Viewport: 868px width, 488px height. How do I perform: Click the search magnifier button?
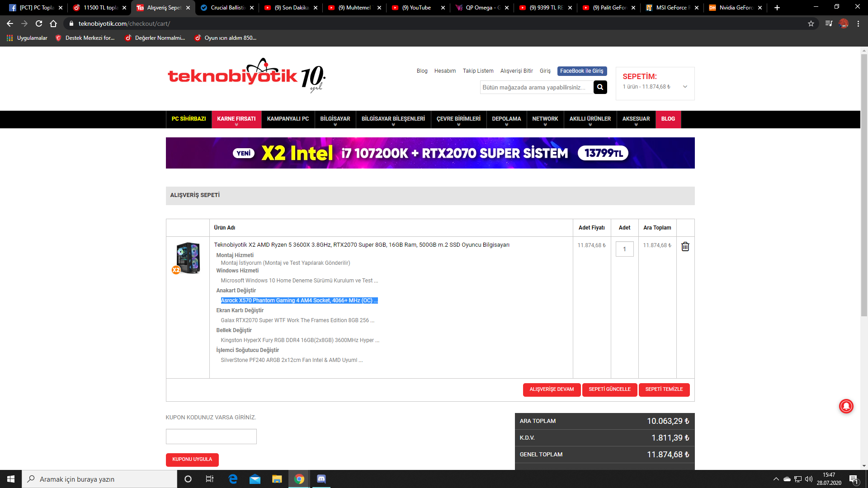coord(600,87)
